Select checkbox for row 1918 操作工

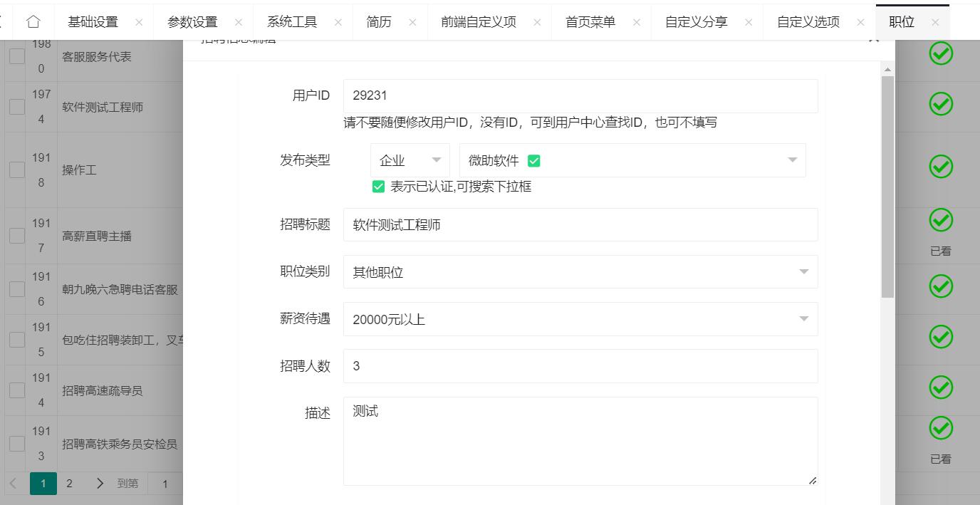coord(17,170)
